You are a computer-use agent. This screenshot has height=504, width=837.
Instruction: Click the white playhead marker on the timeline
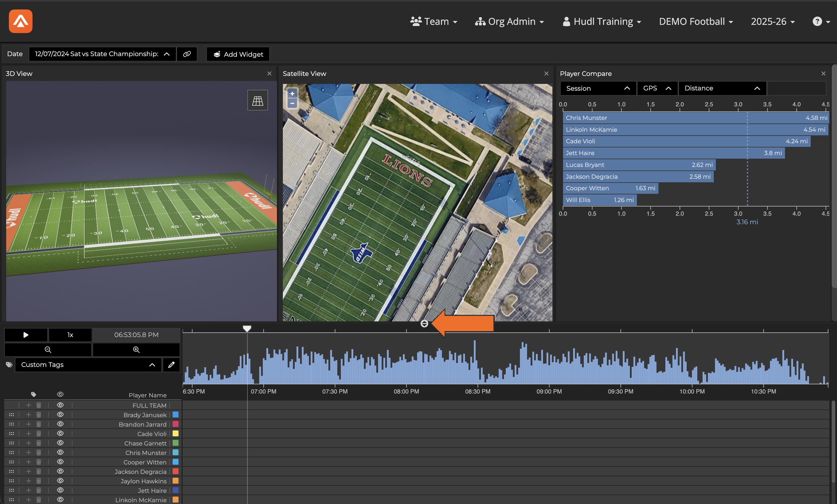pyautogui.click(x=247, y=329)
